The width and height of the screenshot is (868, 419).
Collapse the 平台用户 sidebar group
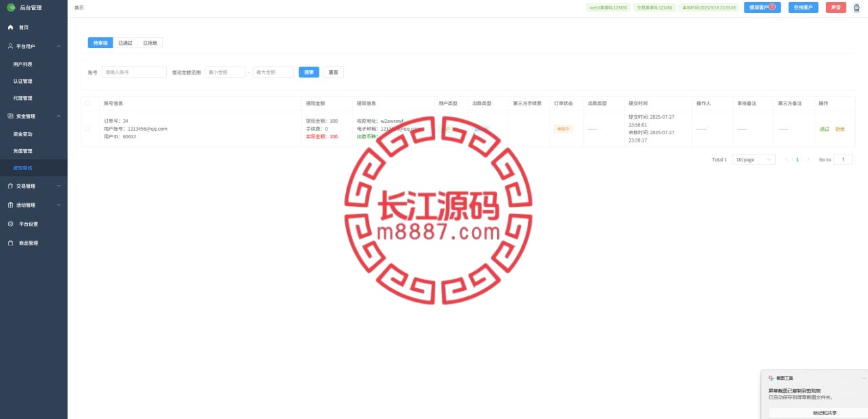59,46
